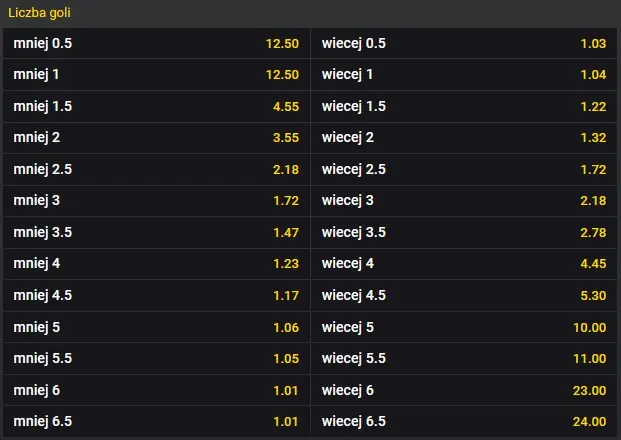Add mniej 1.5 at 4.55 to slip

[x=156, y=107]
